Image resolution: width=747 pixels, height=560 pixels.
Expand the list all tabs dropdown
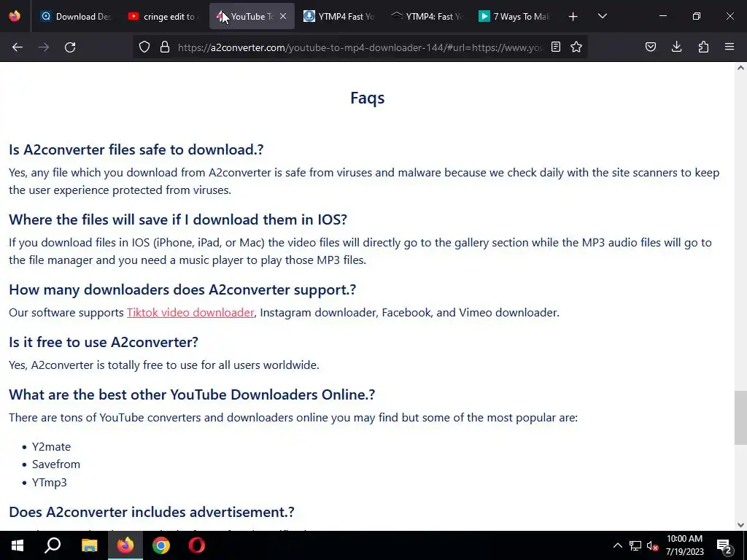click(x=602, y=16)
